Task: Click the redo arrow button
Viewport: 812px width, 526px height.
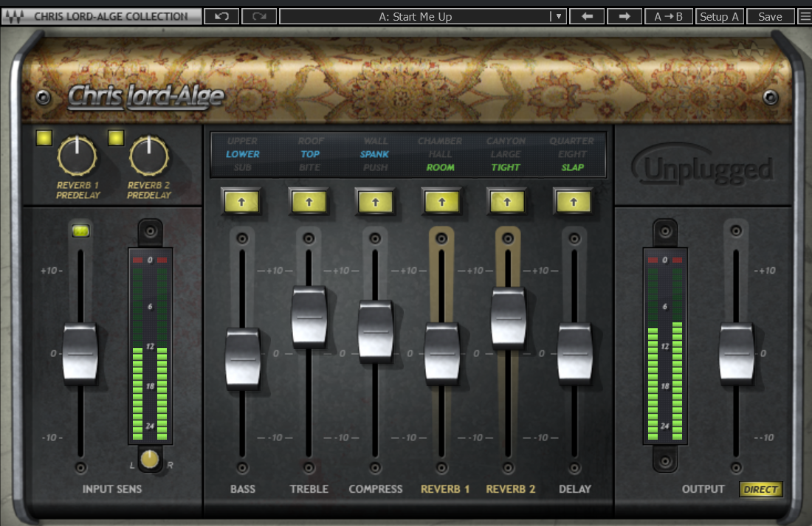Action: [x=259, y=16]
